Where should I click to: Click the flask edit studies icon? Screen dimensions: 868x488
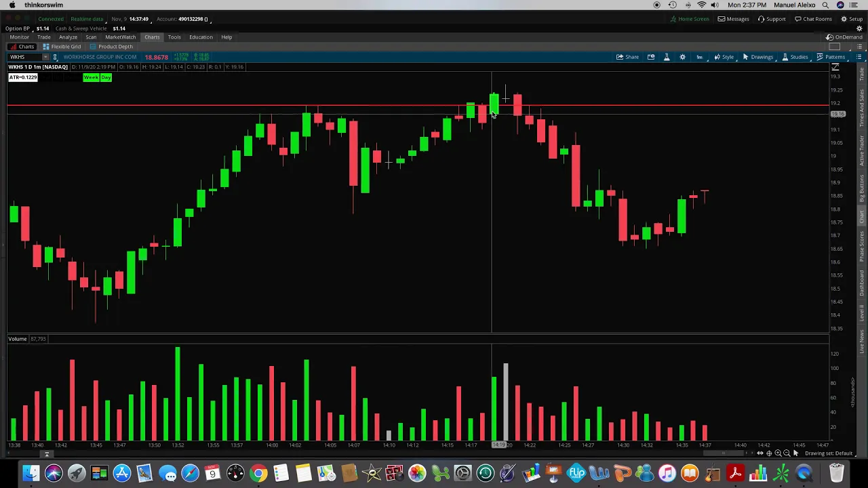click(667, 57)
